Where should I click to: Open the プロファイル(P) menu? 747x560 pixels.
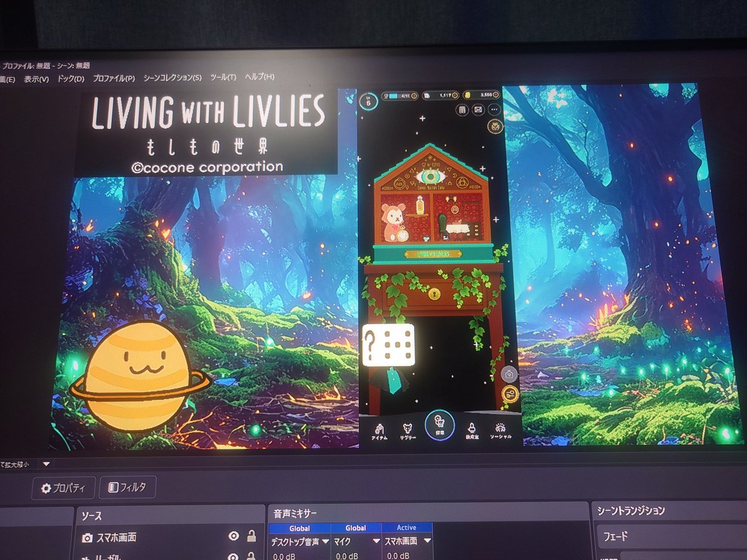[113, 78]
